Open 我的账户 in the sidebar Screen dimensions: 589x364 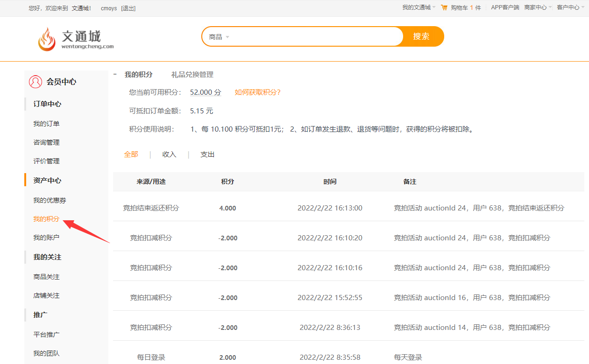(x=46, y=238)
